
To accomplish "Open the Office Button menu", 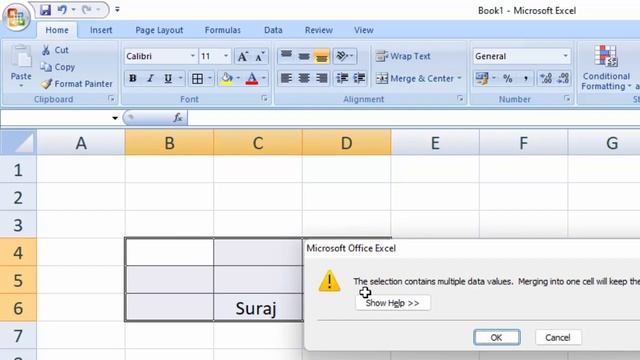I will pyautogui.click(x=16, y=17).
